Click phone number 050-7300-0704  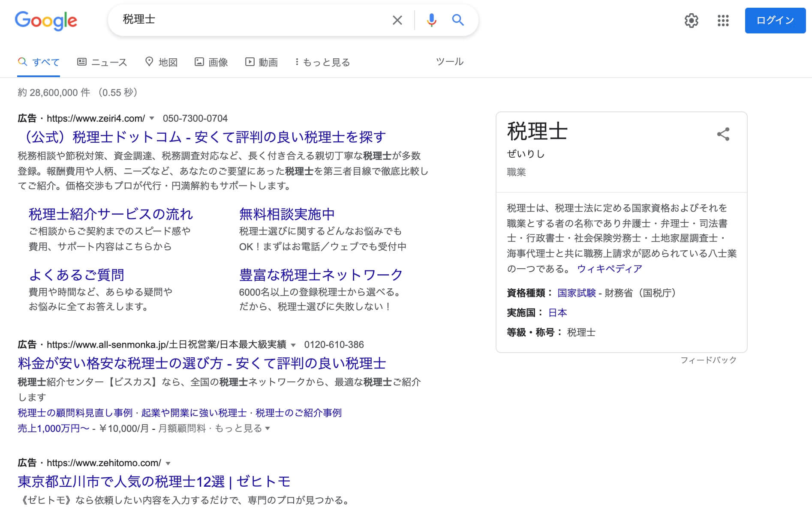point(195,118)
